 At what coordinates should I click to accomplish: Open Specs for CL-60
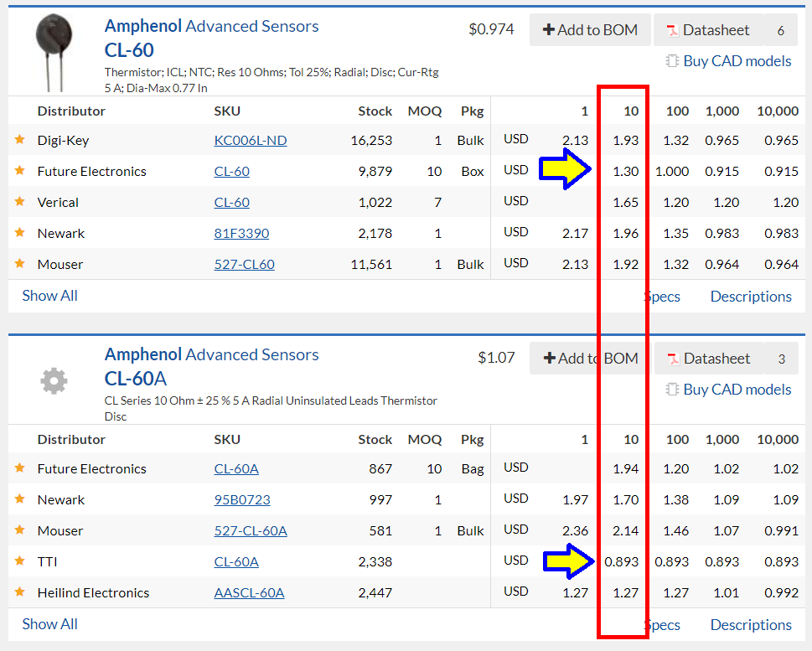pos(662,297)
